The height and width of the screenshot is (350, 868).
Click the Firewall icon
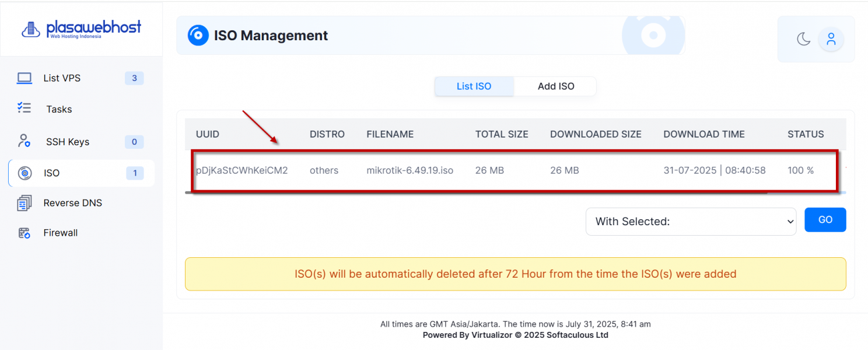[x=24, y=233]
